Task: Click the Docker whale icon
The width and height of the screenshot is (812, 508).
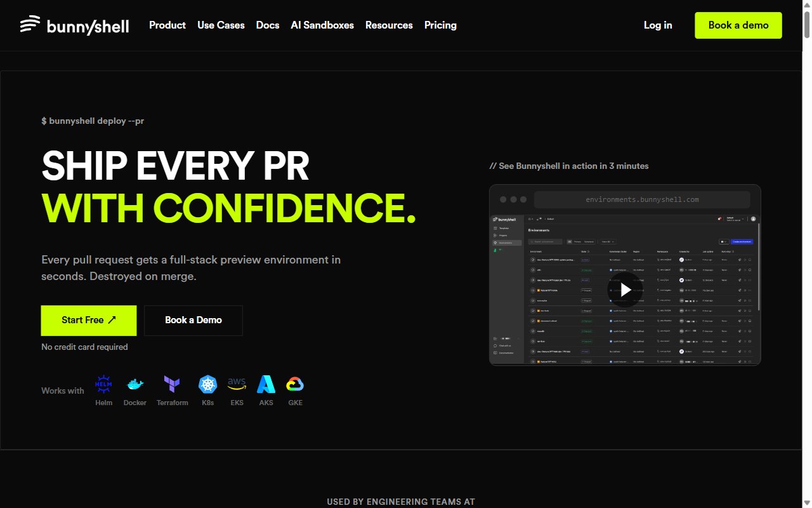Action: tap(134, 384)
